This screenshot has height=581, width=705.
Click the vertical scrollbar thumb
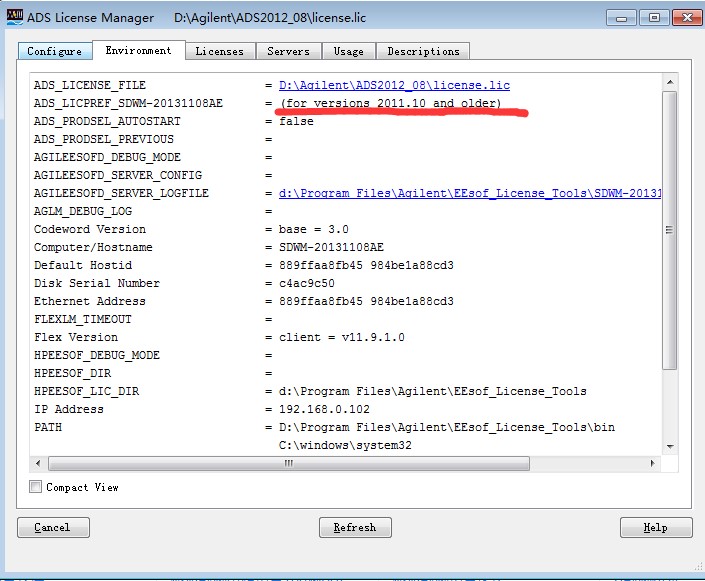click(670, 230)
